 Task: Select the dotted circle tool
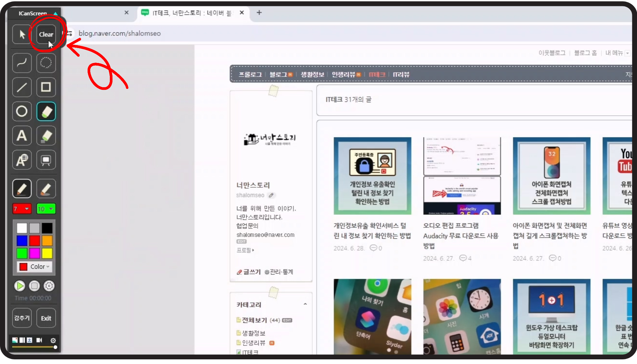coord(46,63)
